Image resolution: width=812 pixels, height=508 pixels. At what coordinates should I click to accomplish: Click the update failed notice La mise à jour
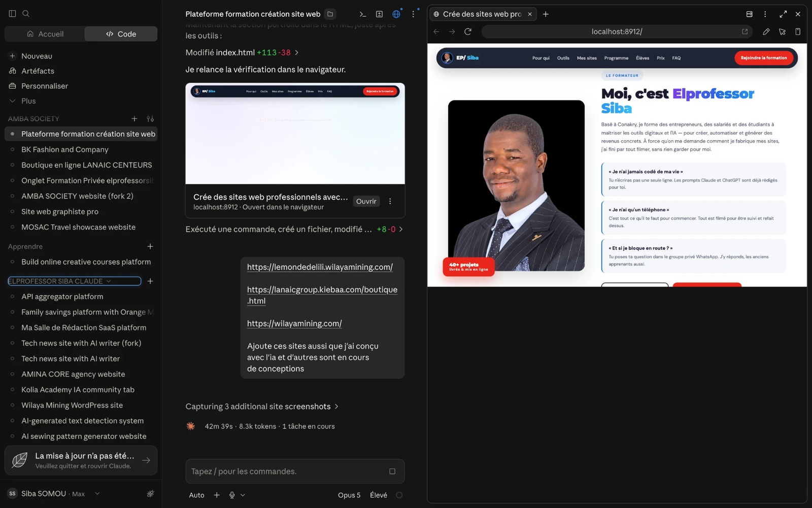(81, 460)
